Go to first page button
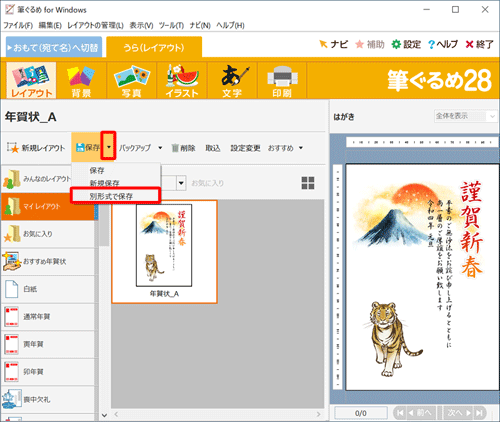This screenshot has height=422, width=500. pyautogui.click(x=400, y=413)
